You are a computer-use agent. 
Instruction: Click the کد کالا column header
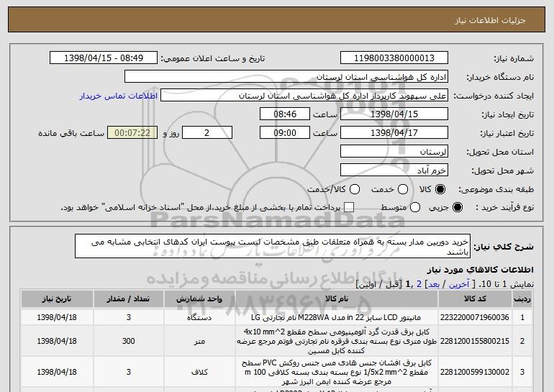click(475, 298)
